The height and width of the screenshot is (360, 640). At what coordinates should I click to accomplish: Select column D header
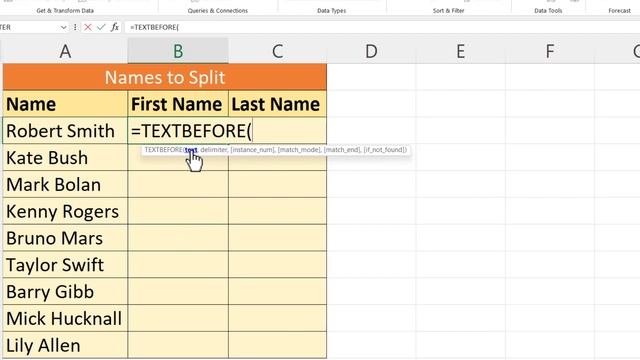click(x=371, y=51)
